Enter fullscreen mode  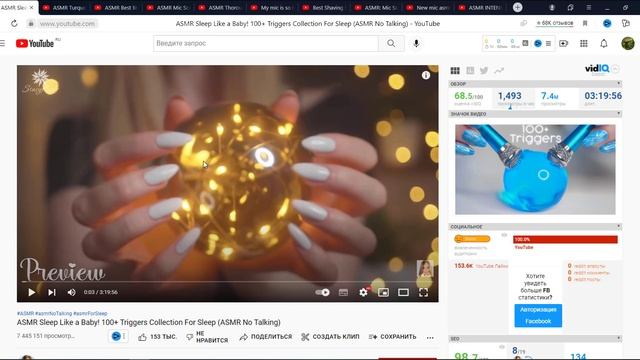pos(424,292)
